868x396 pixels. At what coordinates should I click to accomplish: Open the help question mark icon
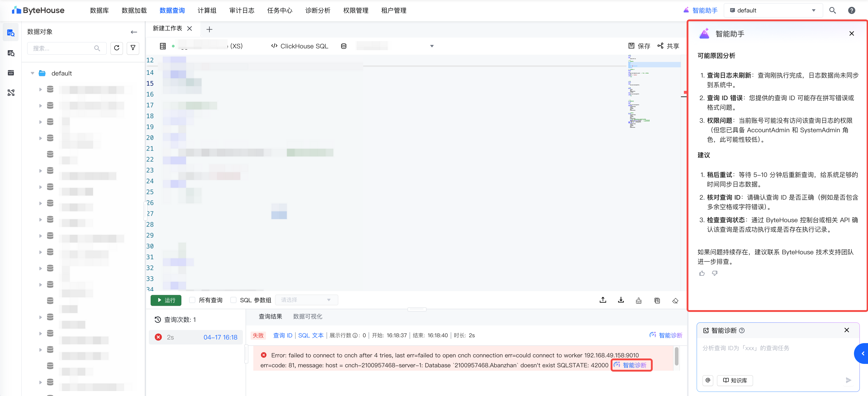(851, 10)
